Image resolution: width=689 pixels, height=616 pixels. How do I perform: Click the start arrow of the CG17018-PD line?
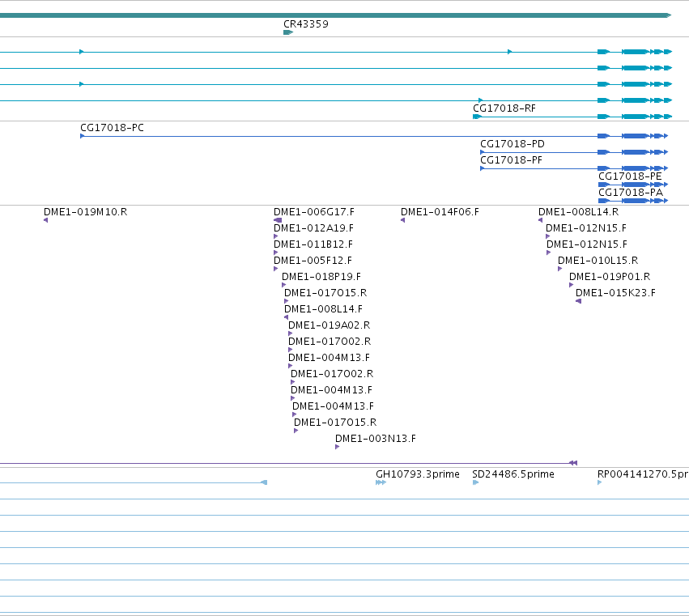point(482,152)
